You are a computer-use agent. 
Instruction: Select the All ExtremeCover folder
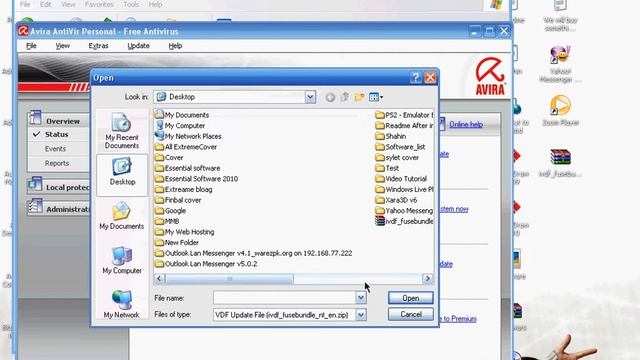coord(186,147)
